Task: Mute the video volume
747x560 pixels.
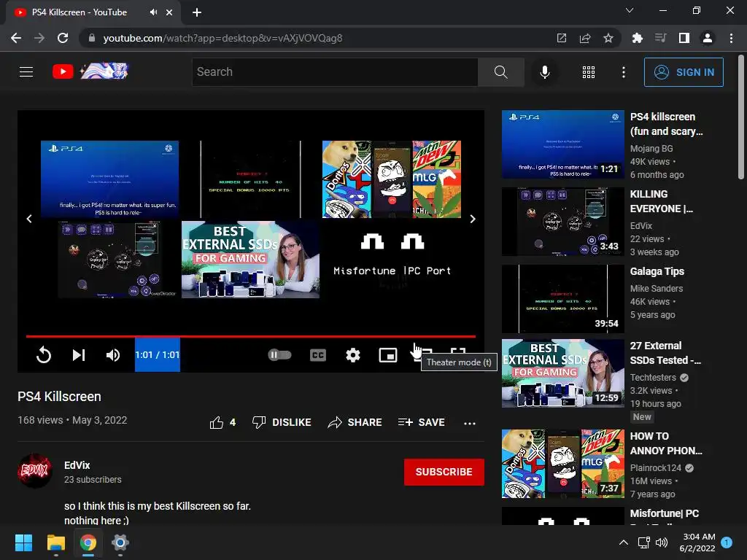Action: (113, 355)
